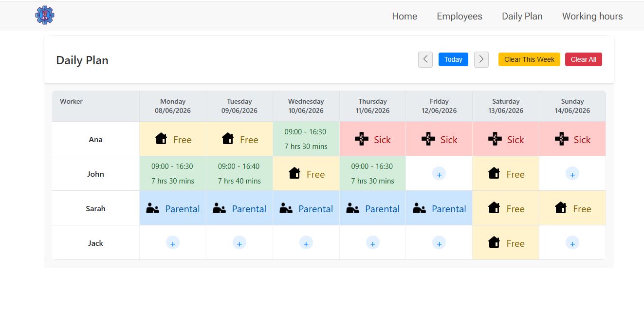Navigate to Home
The image size is (644, 313).
point(405,16)
